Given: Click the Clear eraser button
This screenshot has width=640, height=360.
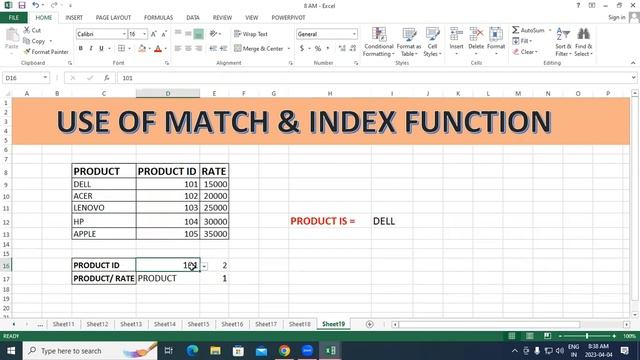Looking at the screenshot, I should (525, 52).
